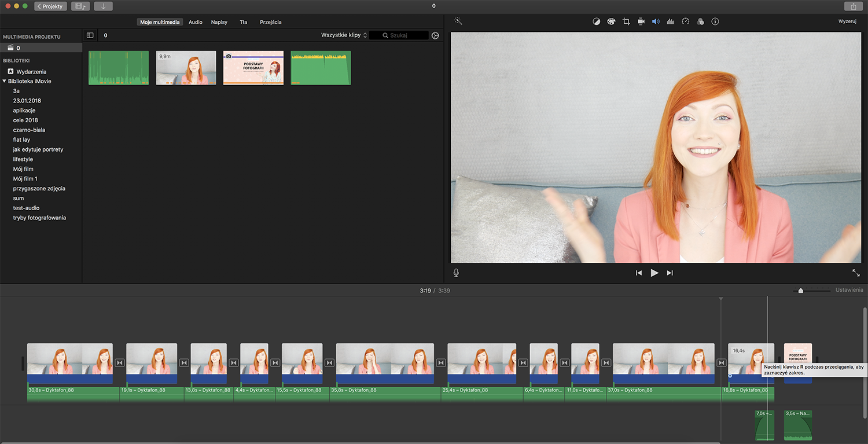
Task: Select the 7,0s audio clip in timeline
Action: (764, 425)
